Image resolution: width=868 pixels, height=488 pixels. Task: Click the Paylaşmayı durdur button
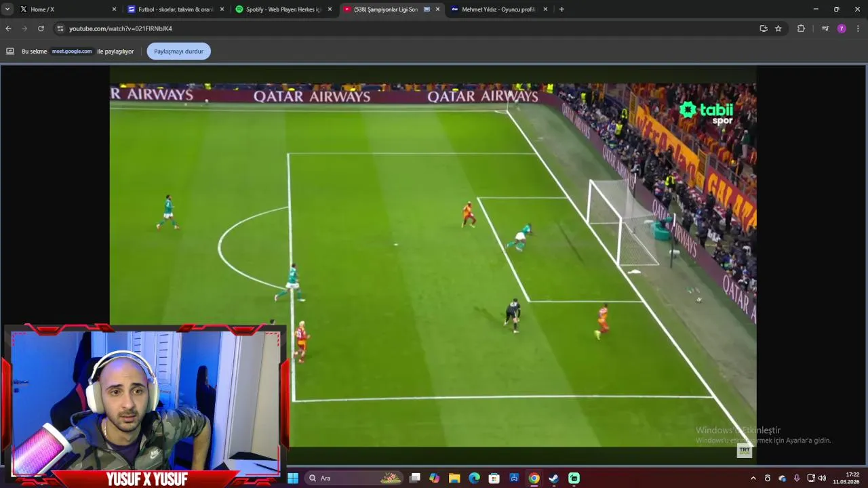click(178, 52)
